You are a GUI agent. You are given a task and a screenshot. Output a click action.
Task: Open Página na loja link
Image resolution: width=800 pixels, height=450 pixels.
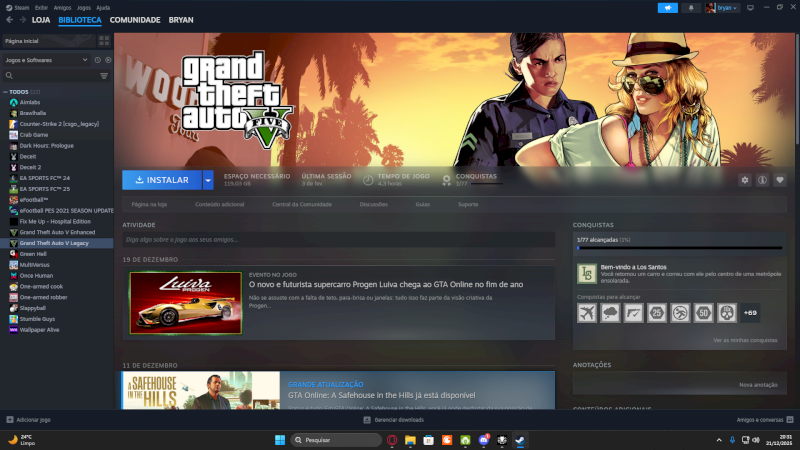click(x=149, y=204)
